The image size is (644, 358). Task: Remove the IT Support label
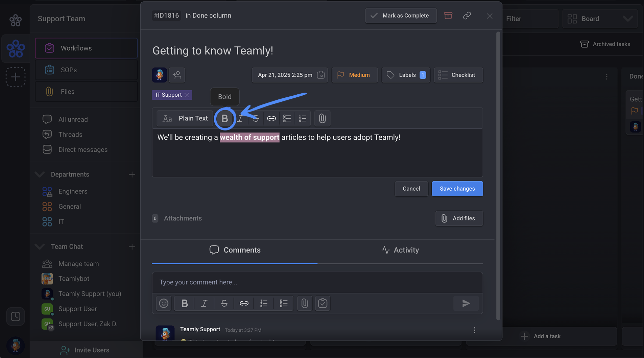coord(187,95)
